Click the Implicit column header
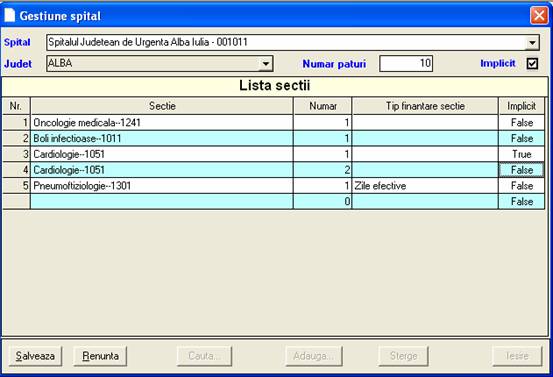Image resolution: width=553 pixels, height=377 pixels. [522, 106]
